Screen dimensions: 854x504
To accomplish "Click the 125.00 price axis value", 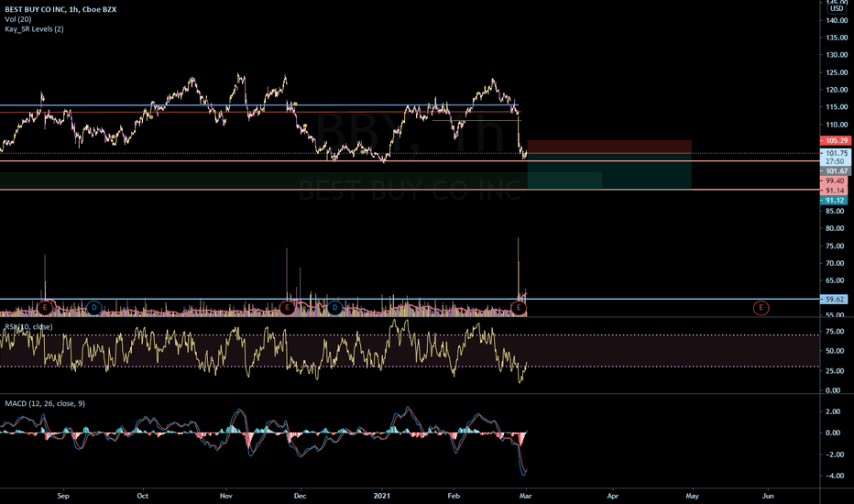I will pos(837,72).
